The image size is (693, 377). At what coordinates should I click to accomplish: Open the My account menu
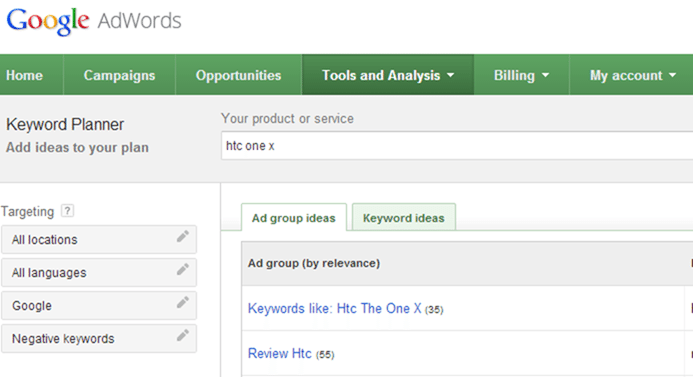click(x=632, y=75)
